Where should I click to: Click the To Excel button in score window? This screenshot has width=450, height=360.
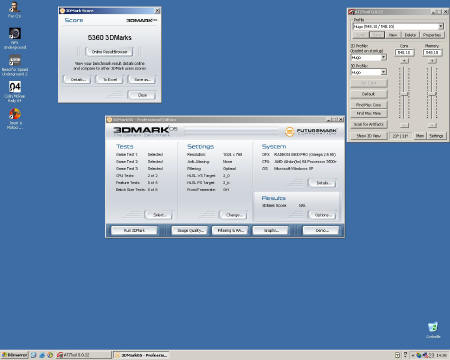click(x=110, y=79)
